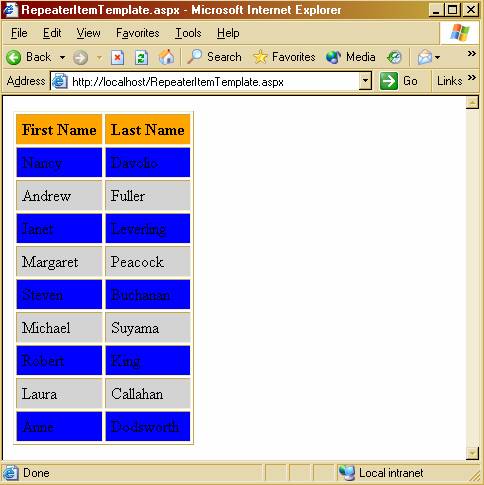Open the View menu

(88, 33)
